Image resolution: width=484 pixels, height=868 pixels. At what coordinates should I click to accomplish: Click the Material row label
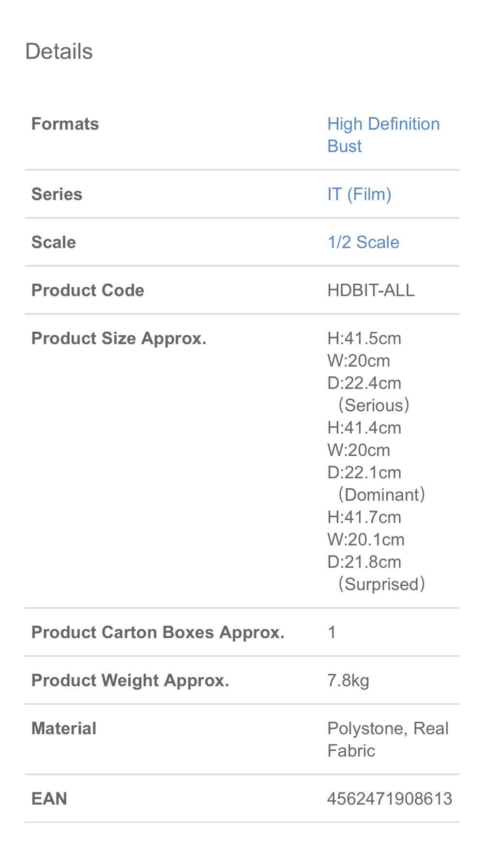(x=64, y=728)
